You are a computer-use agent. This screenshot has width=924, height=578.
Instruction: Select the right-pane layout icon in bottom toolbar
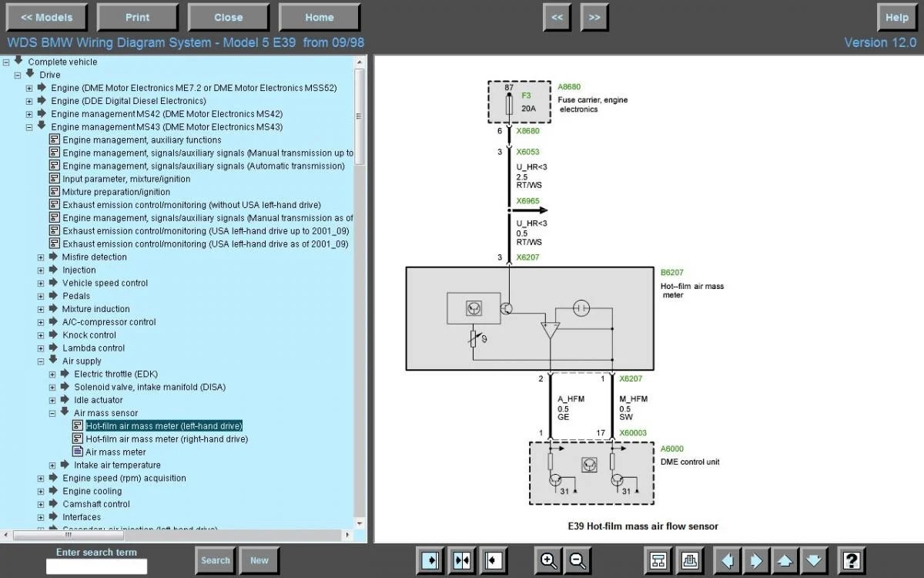pos(494,560)
